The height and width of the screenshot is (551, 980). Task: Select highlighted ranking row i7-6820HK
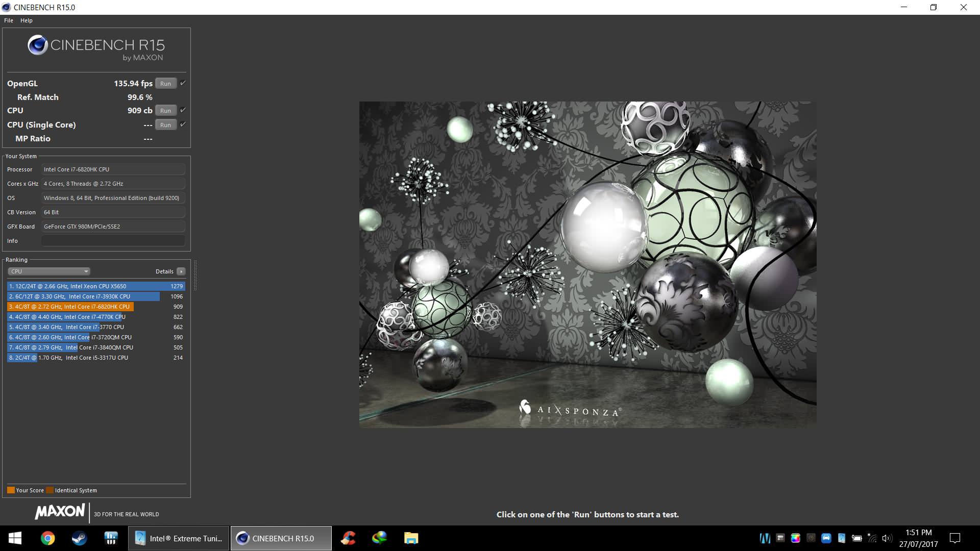click(x=96, y=307)
